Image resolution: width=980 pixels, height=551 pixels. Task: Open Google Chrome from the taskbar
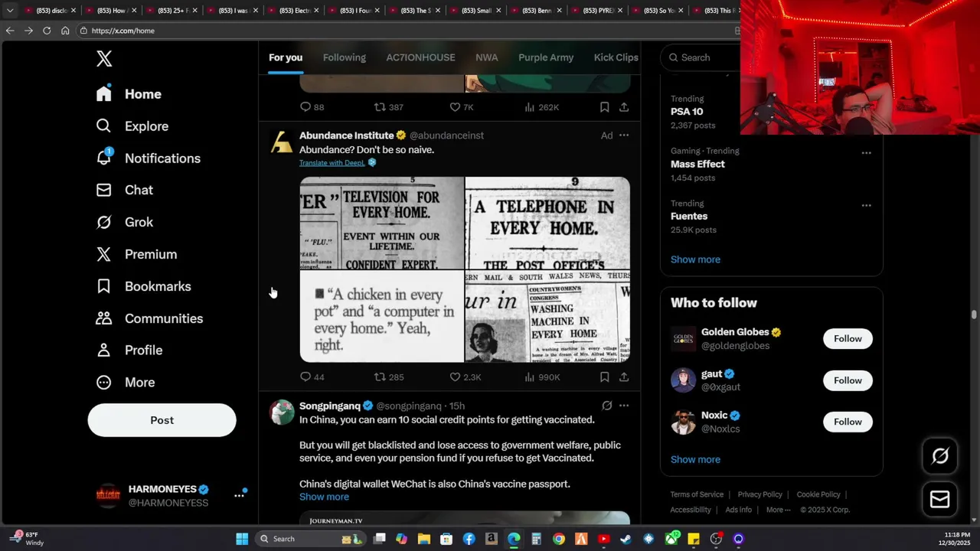pos(559,539)
